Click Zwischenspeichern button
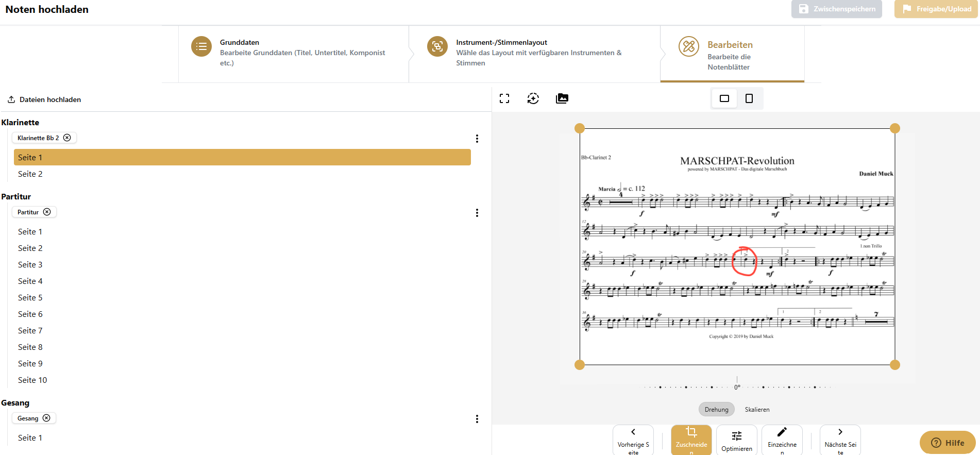This screenshot has height=455, width=980. pos(837,9)
